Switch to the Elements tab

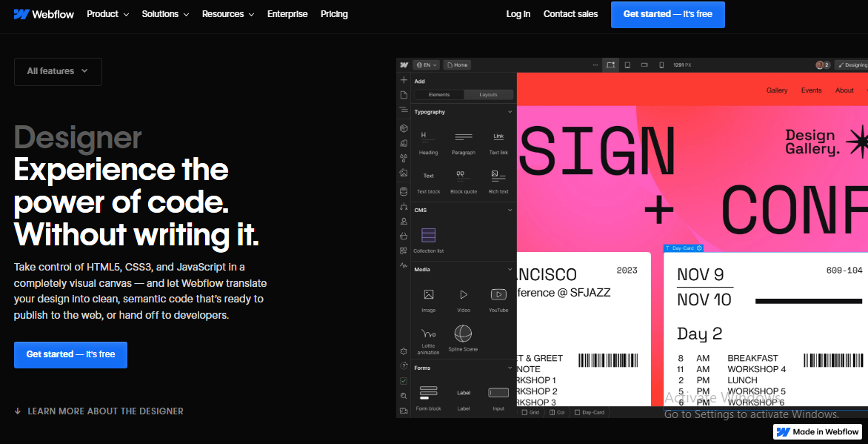coord(439,95)
